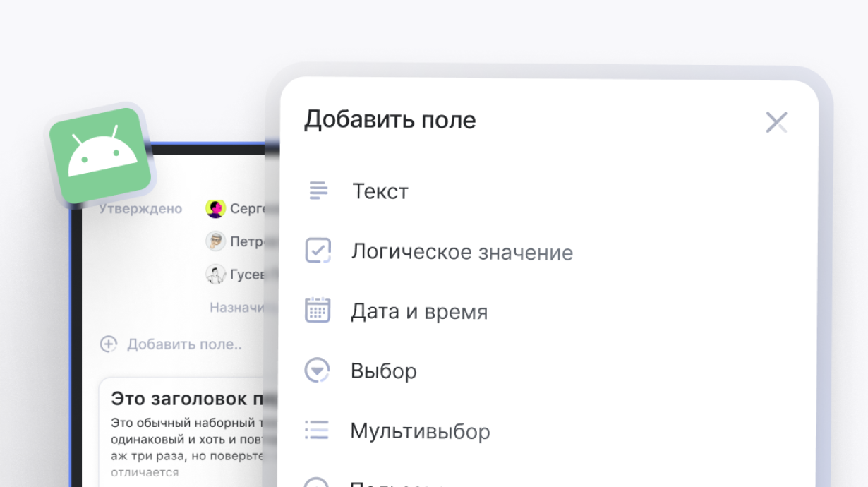
Task: Select the Текст field type icon
Action: tap(318, 190)
